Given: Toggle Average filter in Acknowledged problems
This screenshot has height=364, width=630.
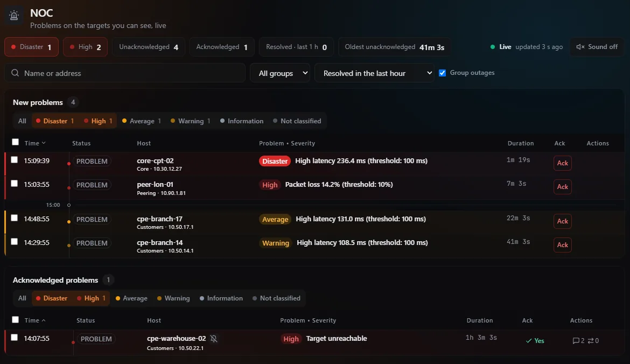Looking at the screenshot, I should point(131,298).
